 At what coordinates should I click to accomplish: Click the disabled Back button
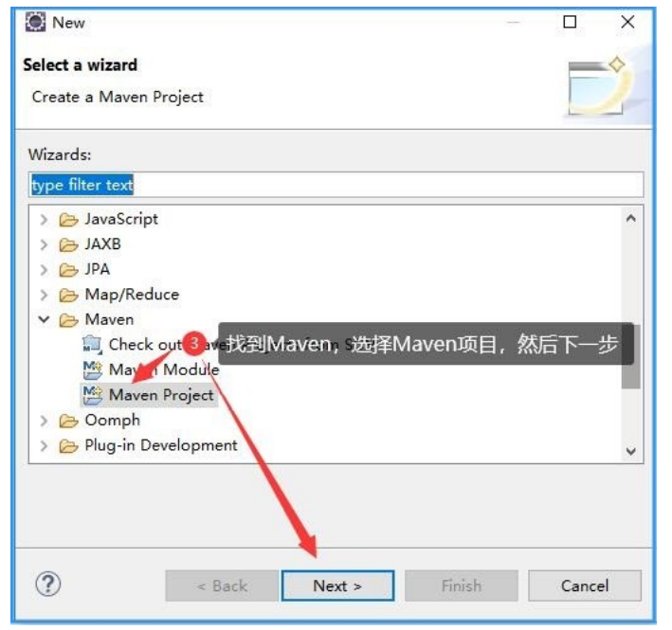[x=222, y=585]
